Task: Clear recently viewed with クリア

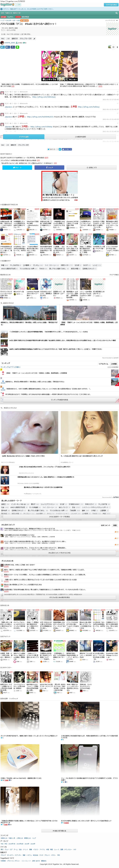Action: pos(111,275)
